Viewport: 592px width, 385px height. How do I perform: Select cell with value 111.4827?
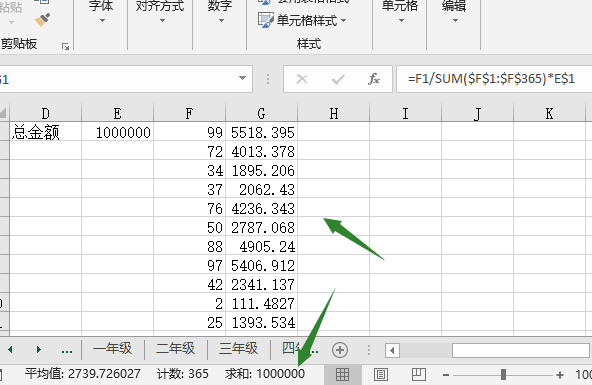coord(261,303)
